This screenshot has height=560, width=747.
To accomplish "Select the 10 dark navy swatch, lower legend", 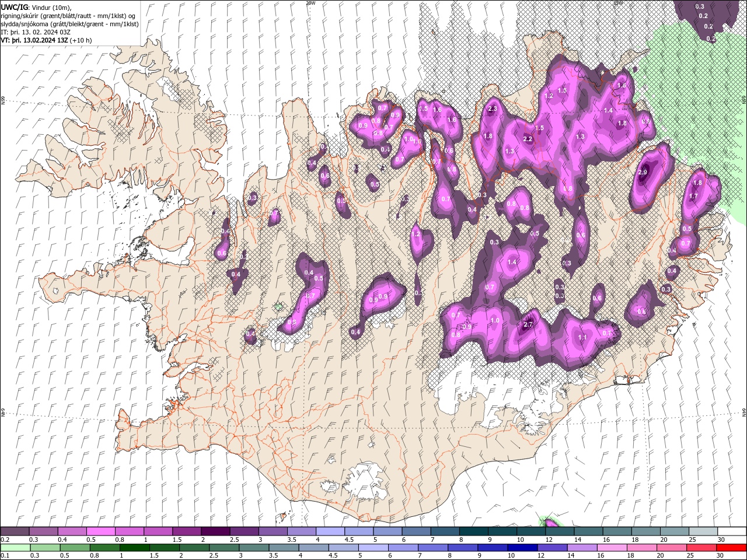I will click(x=522, y=548).
